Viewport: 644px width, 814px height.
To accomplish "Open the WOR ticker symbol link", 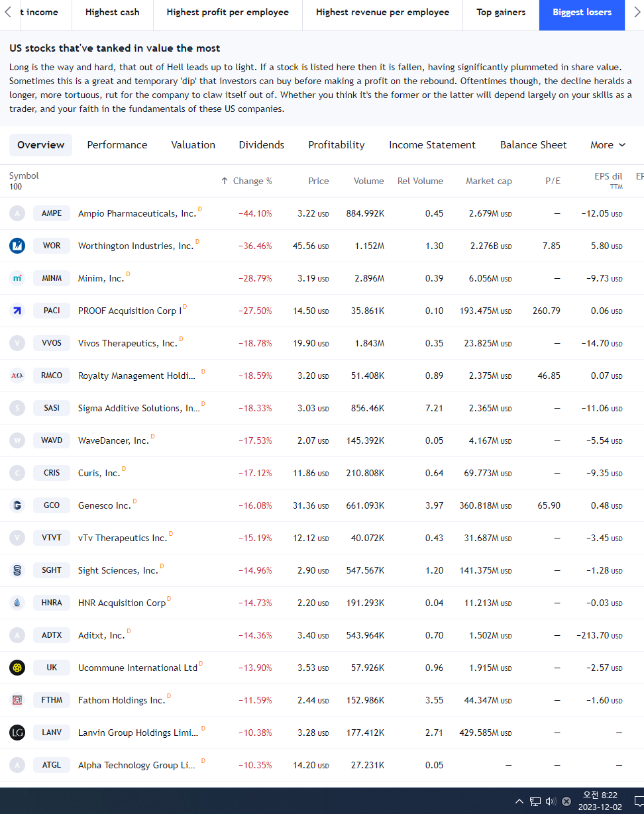I will pyautogui.click(x=52, y=246).
